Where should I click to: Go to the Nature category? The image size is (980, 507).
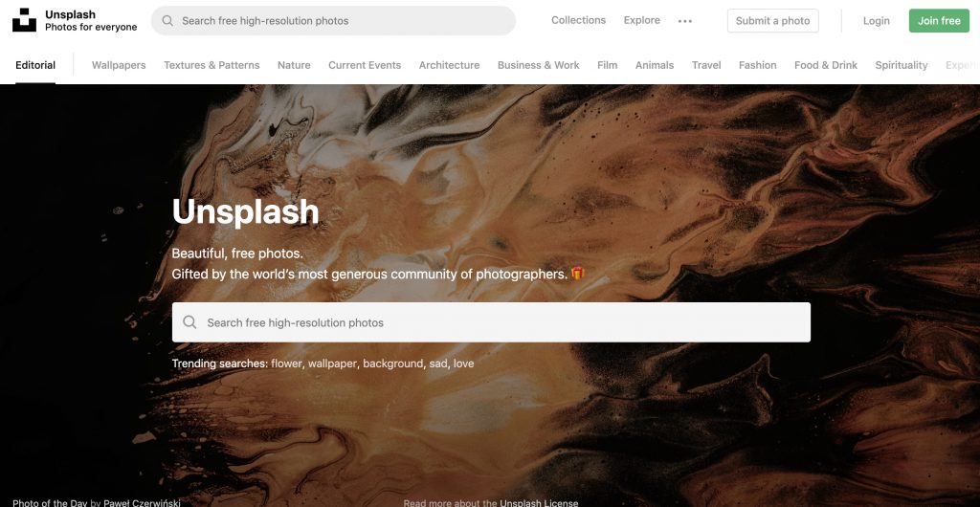(x=294, y=65)
